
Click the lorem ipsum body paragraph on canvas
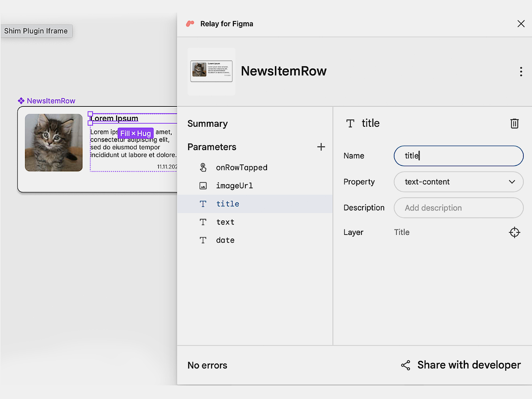(133, 143)
